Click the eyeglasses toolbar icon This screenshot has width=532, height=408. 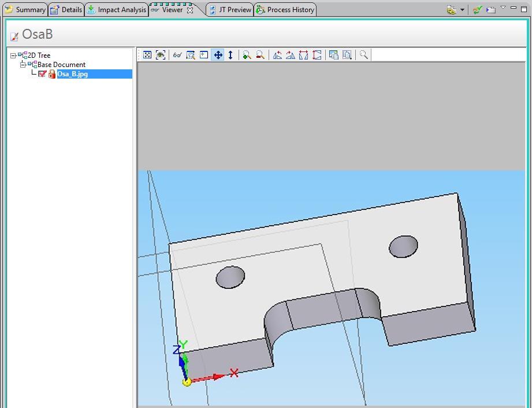[177, 55]
